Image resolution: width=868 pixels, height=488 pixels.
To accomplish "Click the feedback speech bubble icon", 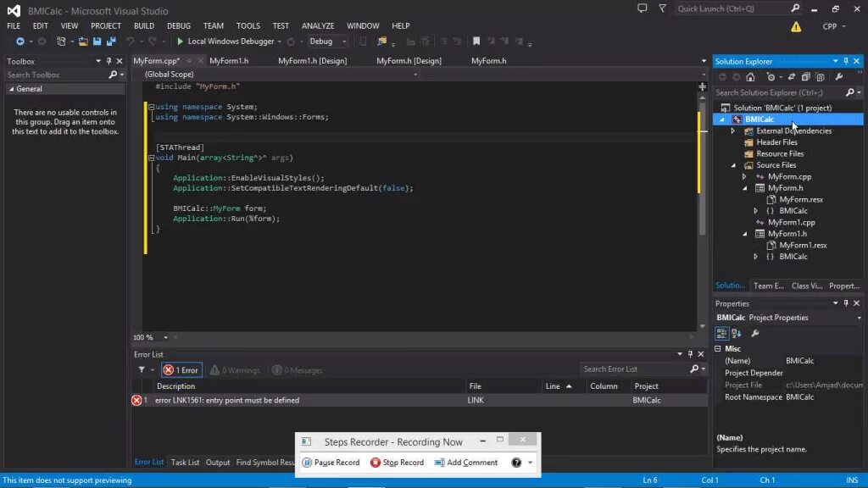I will click(x=643, y=8).
